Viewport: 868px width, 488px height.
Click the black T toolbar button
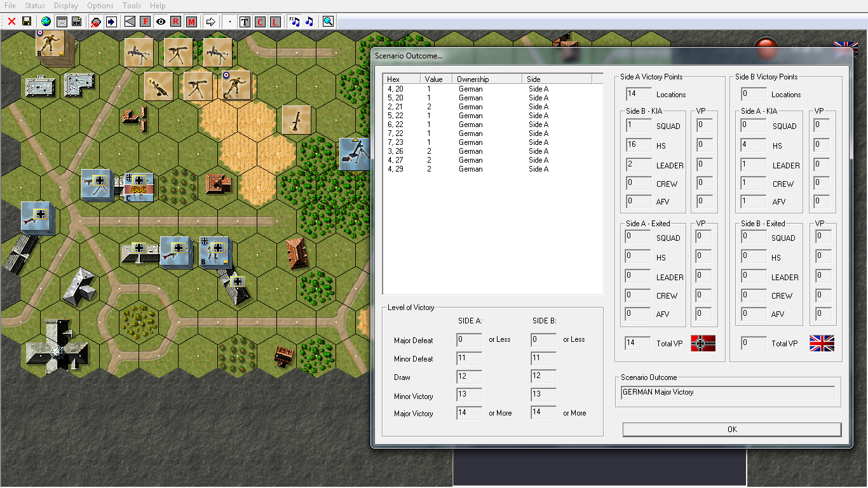245,22
